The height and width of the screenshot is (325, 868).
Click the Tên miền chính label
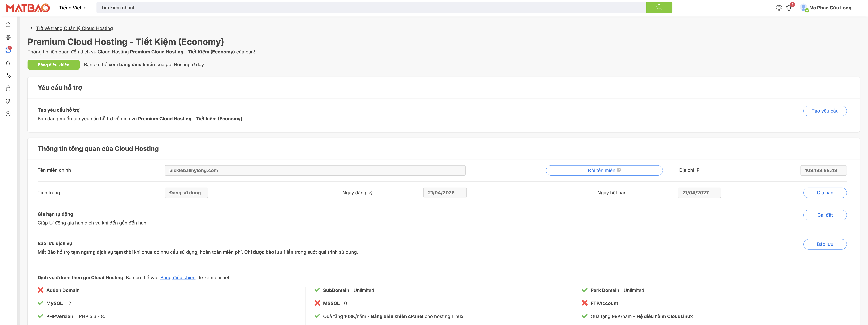pyautogui.click(x=54, y=170)
